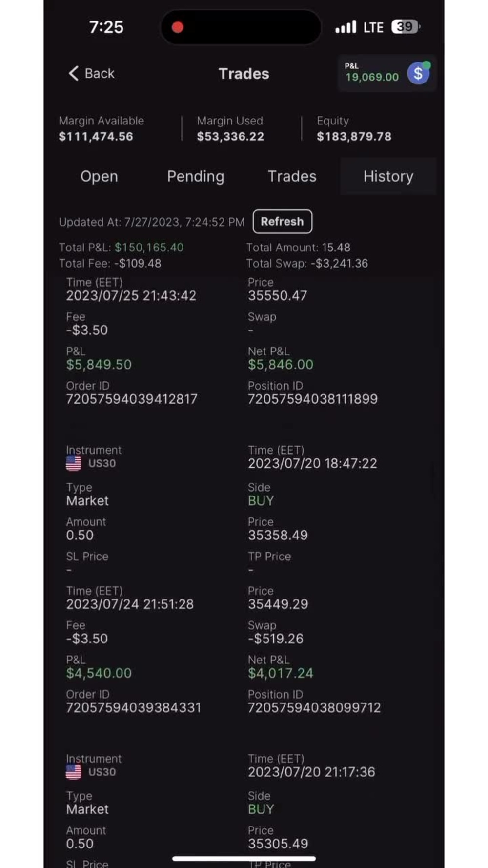
Task: Tap the Net P&L $4,017.24 value
Action: (x=281, y=673)
